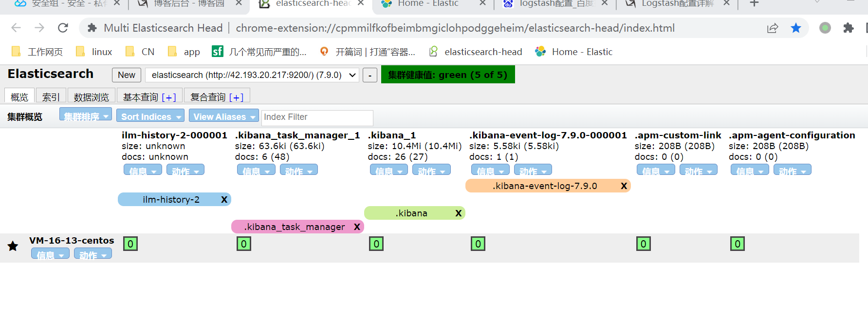This screenshot has width=868, height=325.
Task: Open 动作 dropdown for .kibana_task_manager_1
Action: [x=299, y=170]
